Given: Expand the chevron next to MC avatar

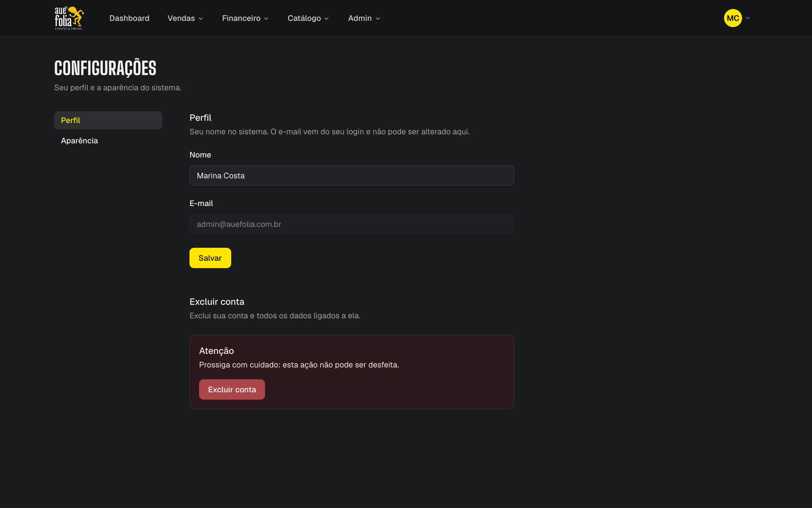Looking at the screenshot, I should (x=748, y=18).
